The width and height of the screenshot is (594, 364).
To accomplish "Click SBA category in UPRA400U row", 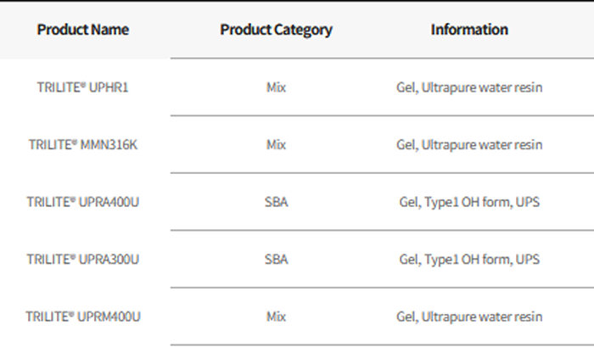I will [276, 202].
